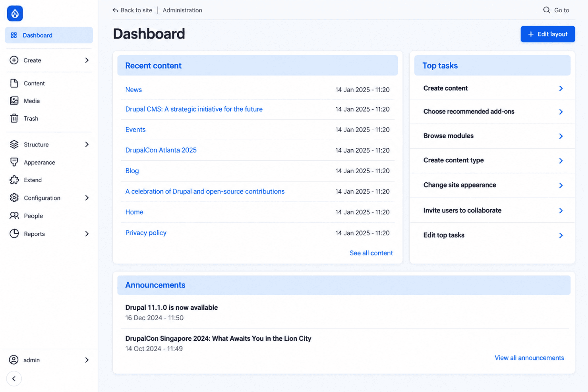Click the Trash bin icon
Image resolution: width=588 pixels, height=392 pixels.
pyautogui.click(x=14, y=118)
